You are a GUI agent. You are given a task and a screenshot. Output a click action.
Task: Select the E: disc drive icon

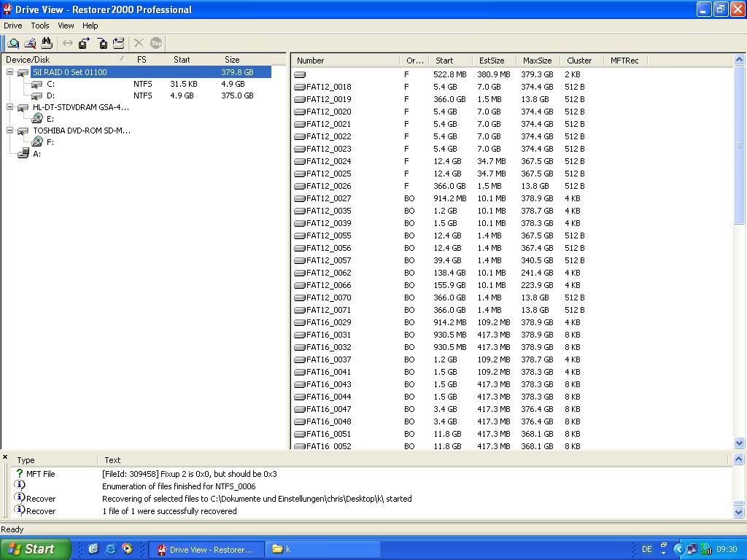pyautogui.click(x=37, y=119)
